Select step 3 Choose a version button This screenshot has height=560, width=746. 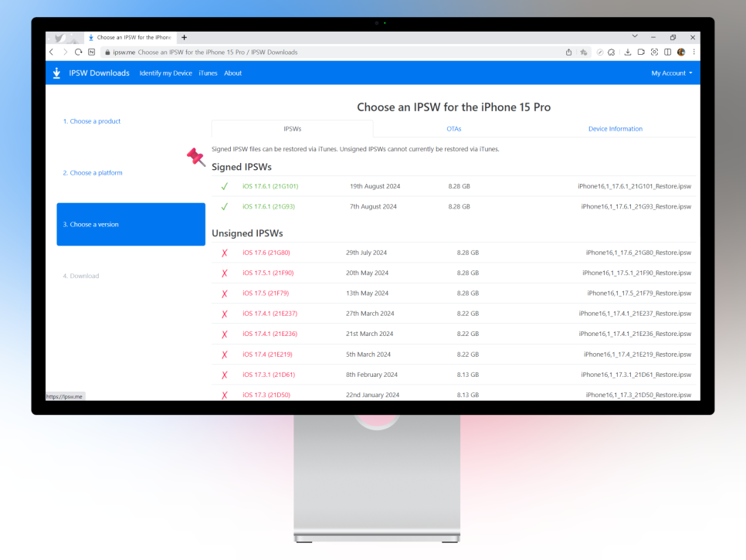click(x=131, y=224)
